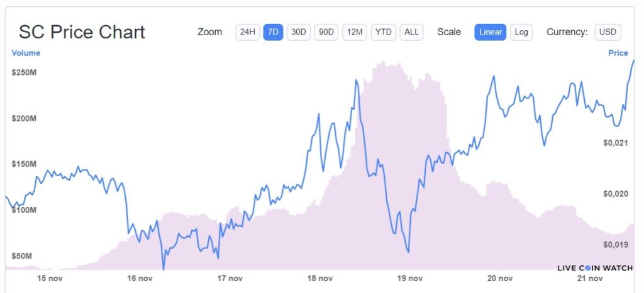This screenshot has height=293, width=644.
Task: Click the $250M volume axis tick
Action: point(24,73)
